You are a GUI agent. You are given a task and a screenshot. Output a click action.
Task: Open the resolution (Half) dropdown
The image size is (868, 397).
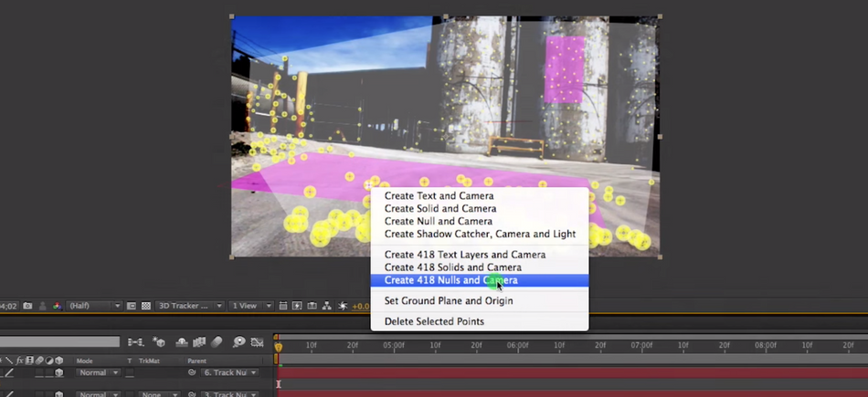click(x=94, y=306)
